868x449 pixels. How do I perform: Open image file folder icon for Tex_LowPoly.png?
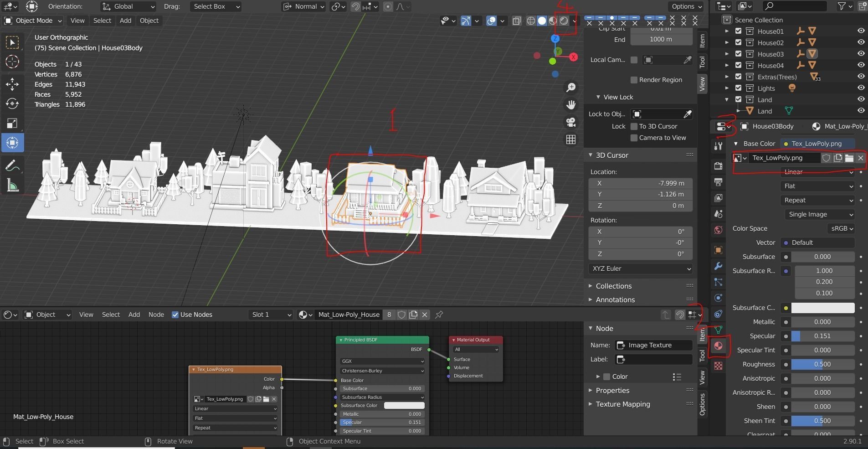point(849,158)
